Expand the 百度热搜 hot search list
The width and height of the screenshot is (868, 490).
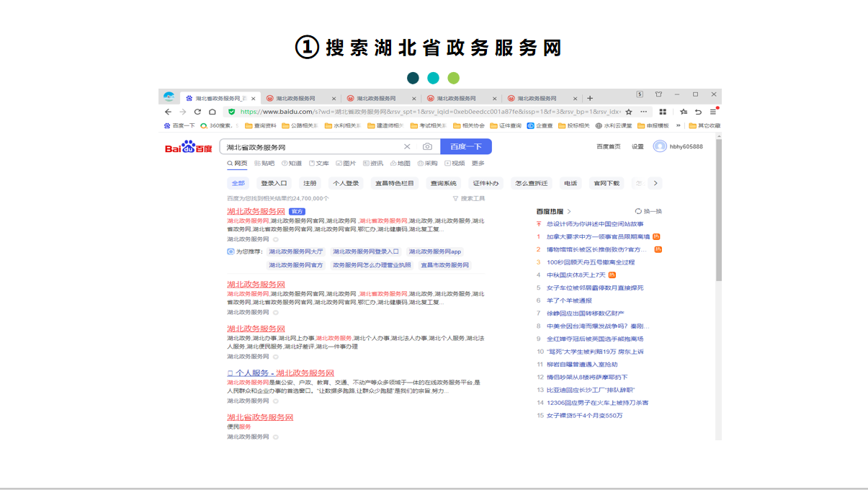click(554, 211)
